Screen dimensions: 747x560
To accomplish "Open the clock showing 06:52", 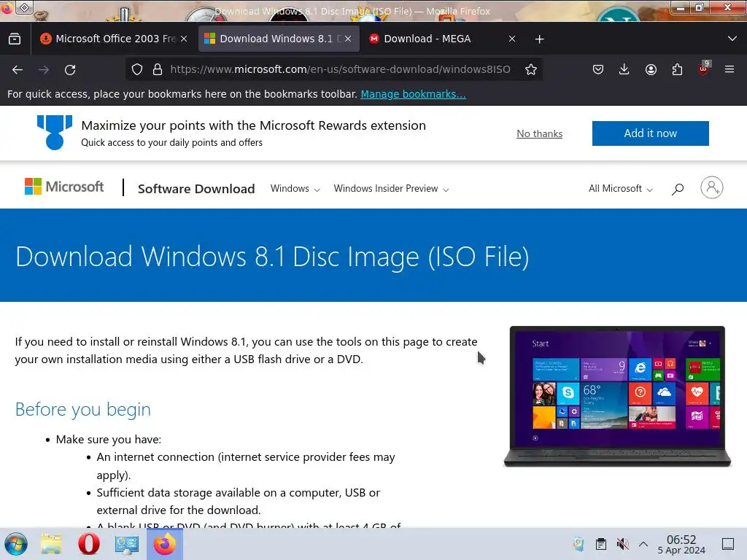I will 681,544.
